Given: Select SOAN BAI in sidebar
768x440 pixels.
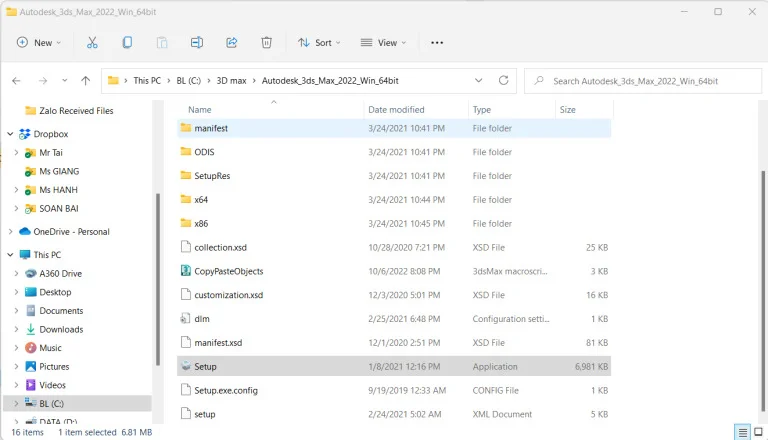Looking at the screenshot, I should 59,208.
